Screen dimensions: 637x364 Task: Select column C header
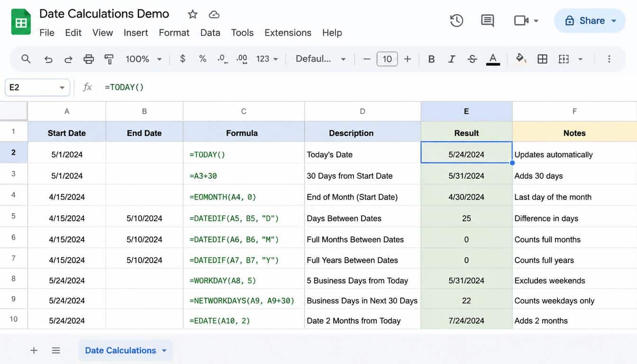coord(244,111)
